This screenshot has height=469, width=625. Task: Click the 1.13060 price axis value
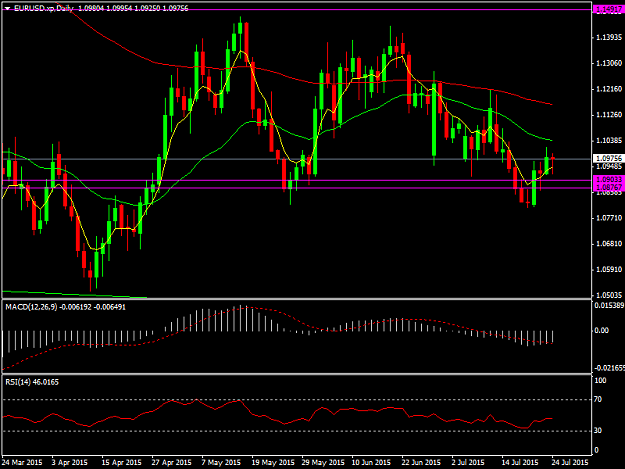609,63
